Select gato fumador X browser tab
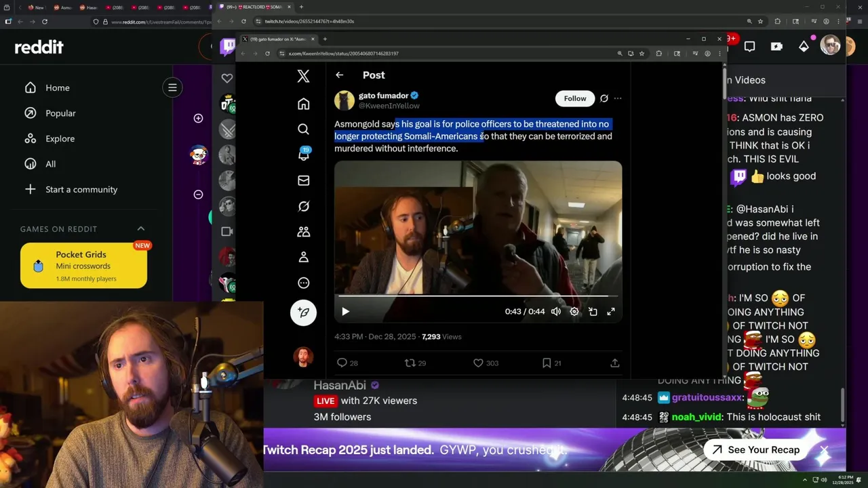This screenshot has width=868, height=488. click(x=279, y=39)
